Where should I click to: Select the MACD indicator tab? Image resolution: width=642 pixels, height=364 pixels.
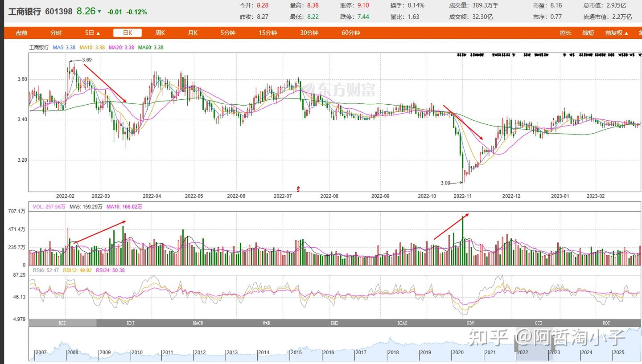(198, 323)
